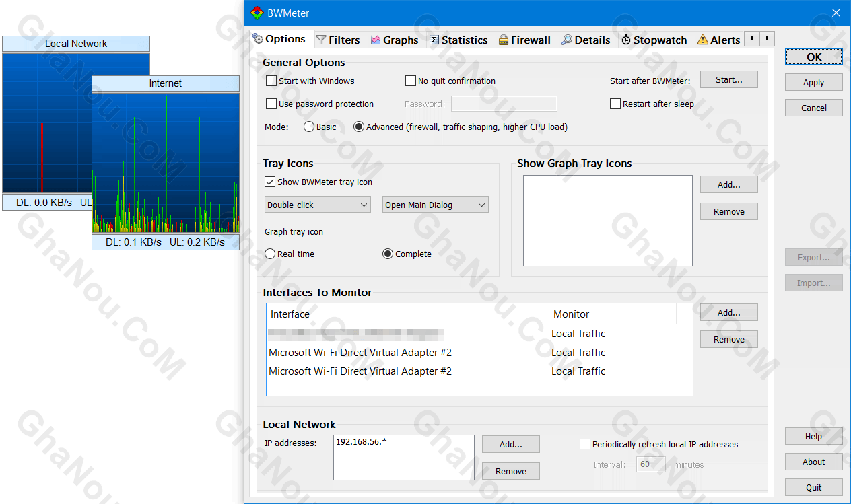The image size is (851, 504).
Task: Click the Local Network traffic graph area
Action: pos(47,124)
